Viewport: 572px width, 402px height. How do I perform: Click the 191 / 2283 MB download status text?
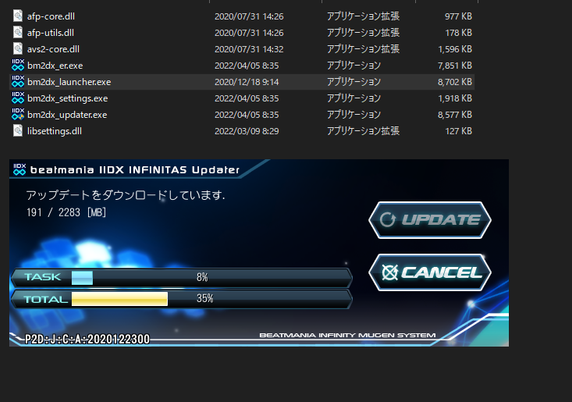coord(66,212)
